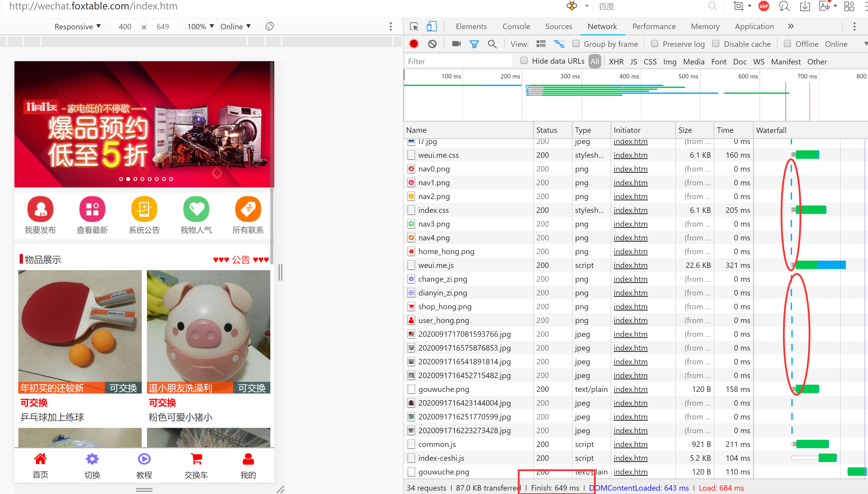Image resolution: width=868 pixels, height=494 pixels.
Task: Click the browser download icon
Action: tap(805, 6)
